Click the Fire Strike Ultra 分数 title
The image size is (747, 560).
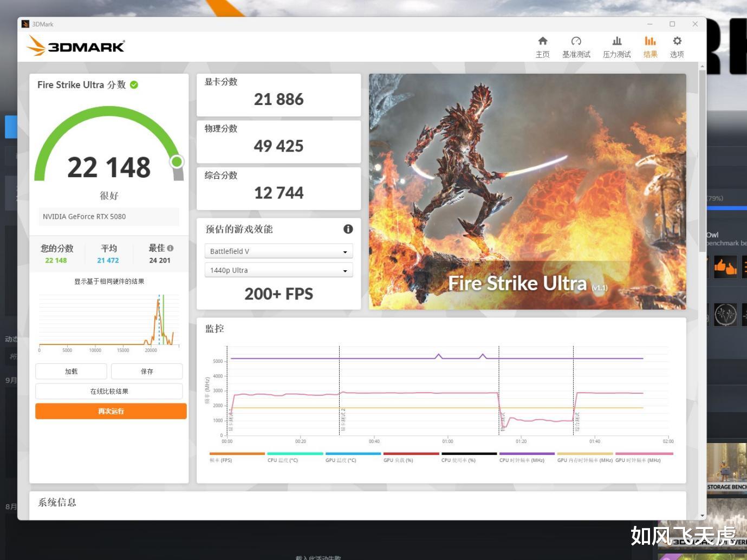pyautogui.click(x=81, y=84)
